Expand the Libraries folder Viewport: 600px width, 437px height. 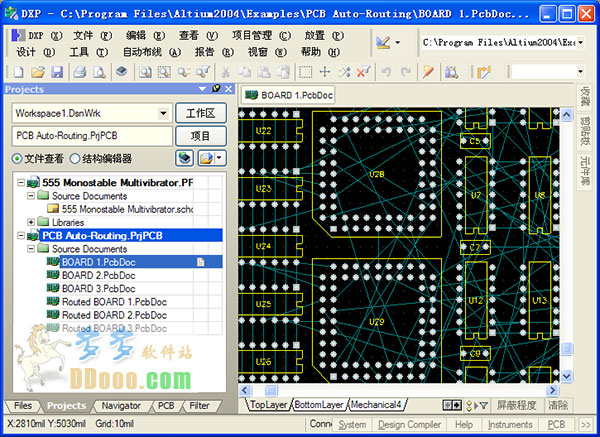click(31, 222)
